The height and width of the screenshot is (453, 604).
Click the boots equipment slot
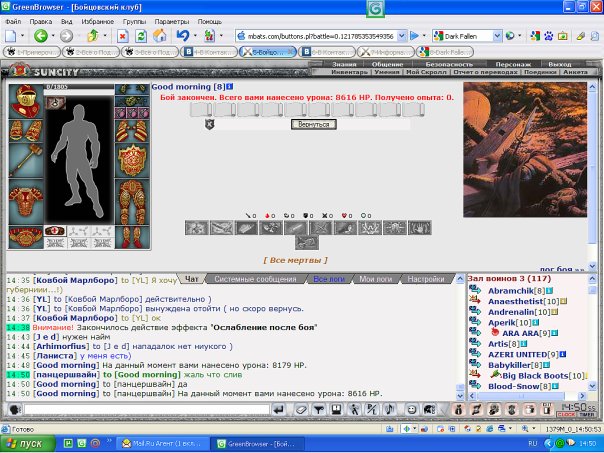[x=132, y=237]
